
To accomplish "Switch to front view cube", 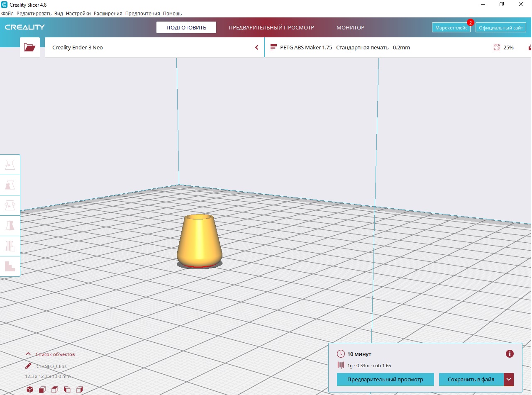I will (42, 390).
